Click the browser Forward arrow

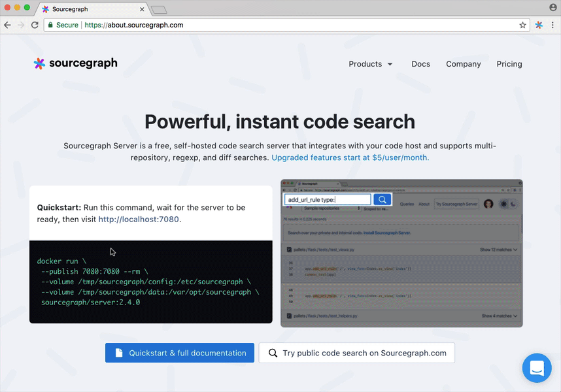21,25
